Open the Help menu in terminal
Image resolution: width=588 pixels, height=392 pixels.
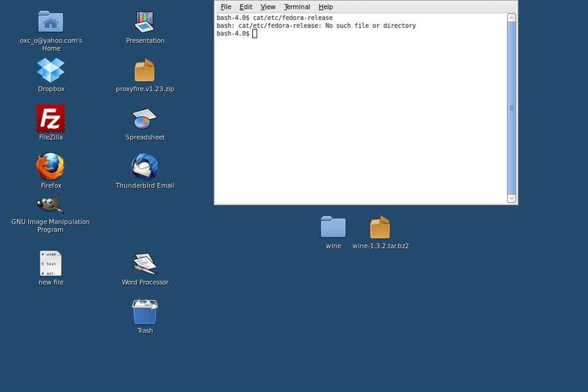[326, 7]
